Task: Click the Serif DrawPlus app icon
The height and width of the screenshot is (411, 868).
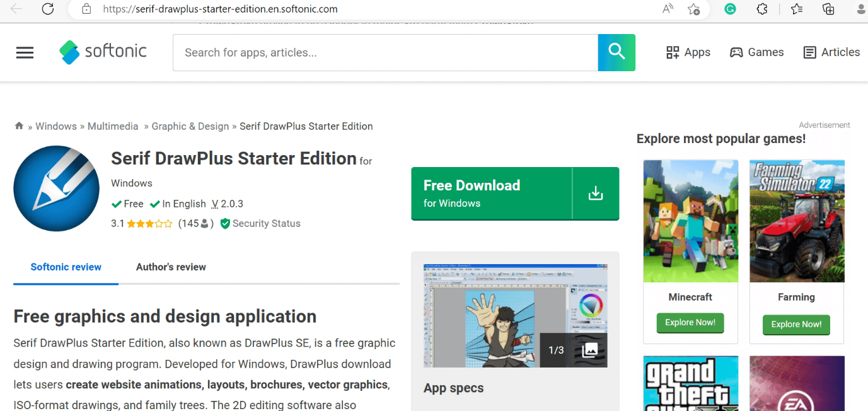Action: [56, 188]
